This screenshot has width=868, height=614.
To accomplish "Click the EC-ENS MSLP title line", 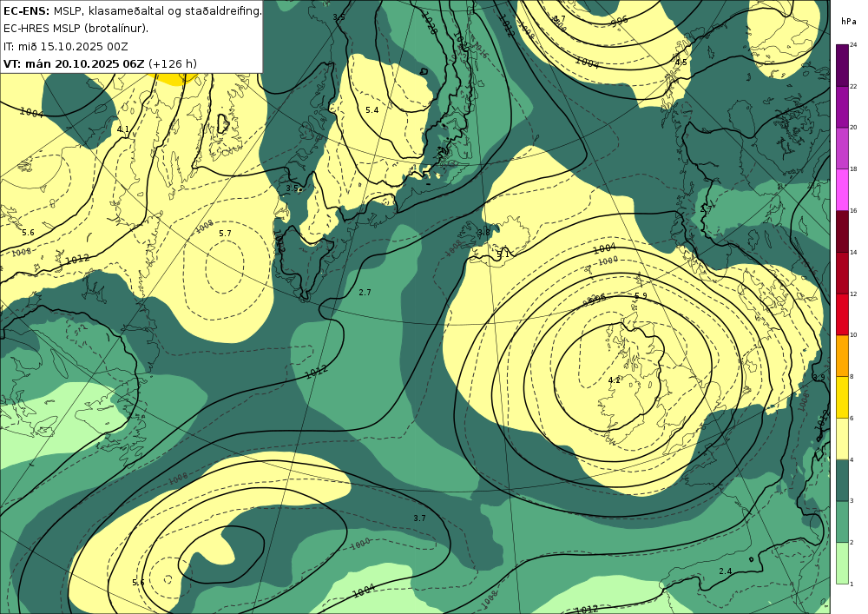I will point(132,10).
